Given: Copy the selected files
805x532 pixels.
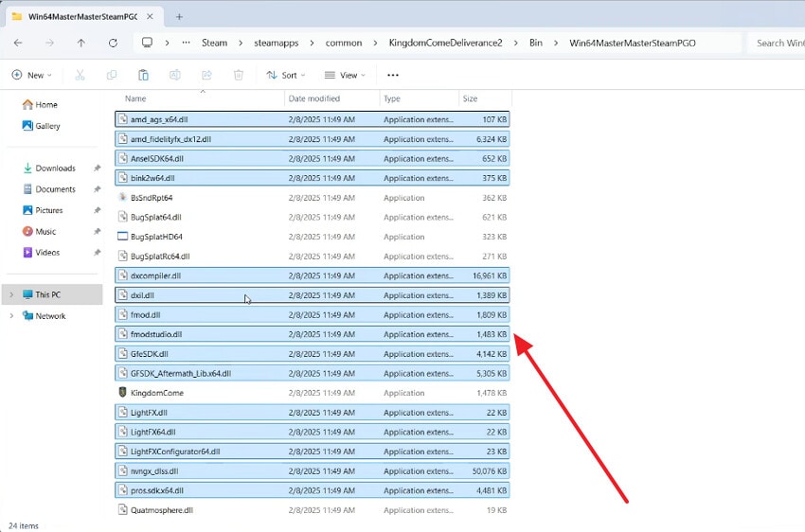Looking at the screenshot, I should click(112, 75).
